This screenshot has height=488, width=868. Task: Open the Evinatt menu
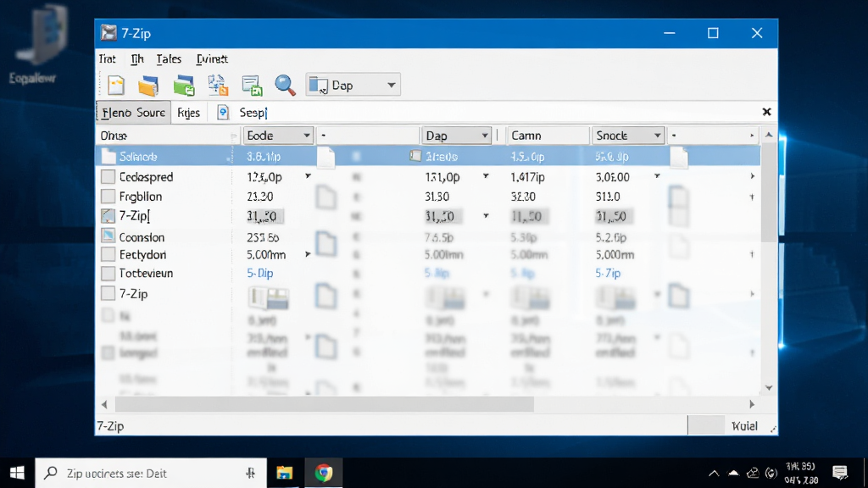pyautogui.click(x=212, y=59)
